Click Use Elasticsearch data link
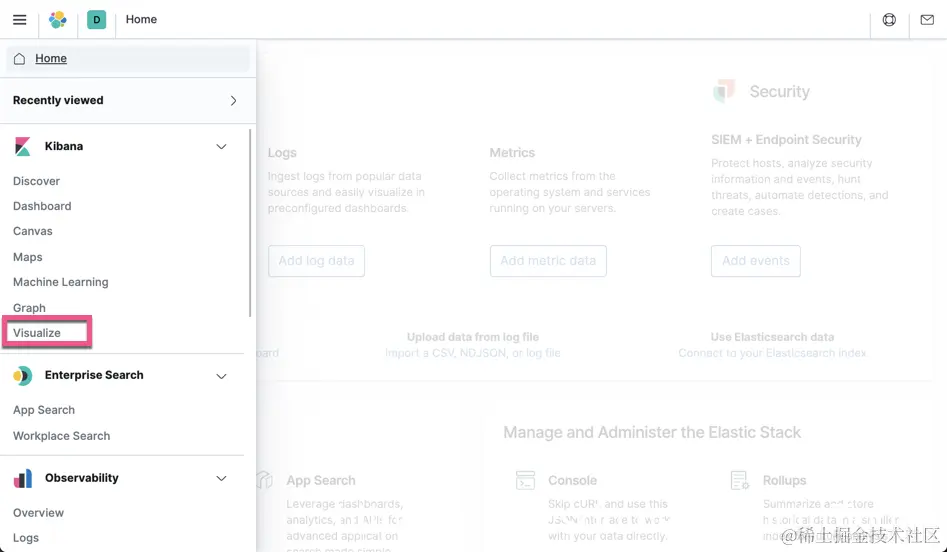This screenshot has height=552, width=947. point(772,337)
